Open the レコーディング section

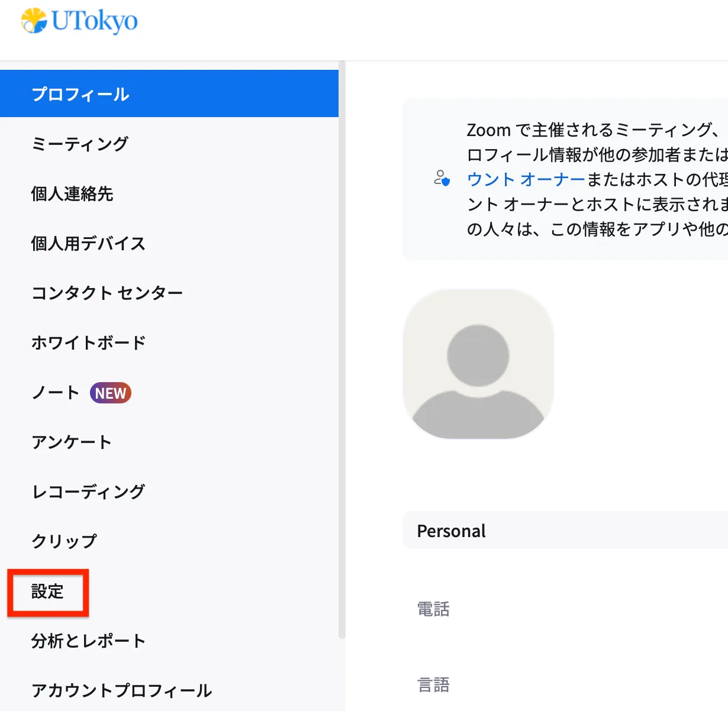[88, 490]
